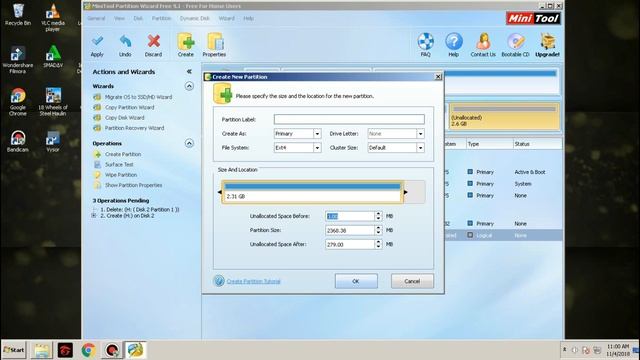Open the General menu
The image size is (640, 360).
pyautogui.click(x=96, y=18)
